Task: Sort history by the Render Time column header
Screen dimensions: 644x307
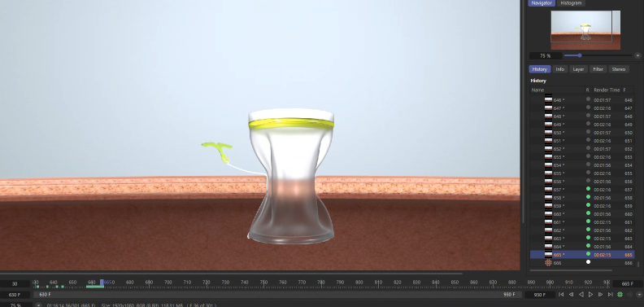Action: click(607, 90)
